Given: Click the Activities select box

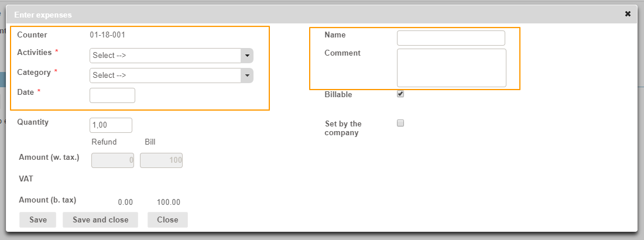Looking at the screenshot, I should (x=166, y=56).
